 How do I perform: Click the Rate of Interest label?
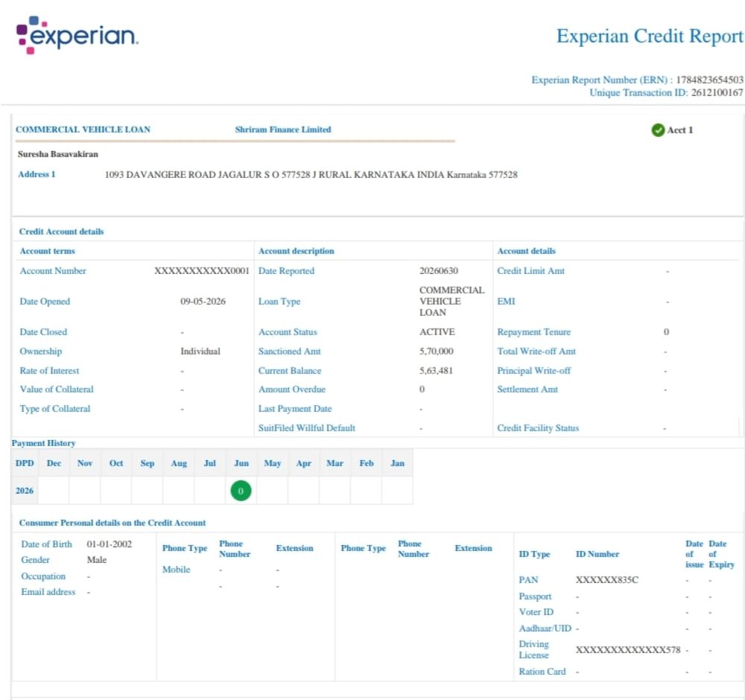point(49,370)
